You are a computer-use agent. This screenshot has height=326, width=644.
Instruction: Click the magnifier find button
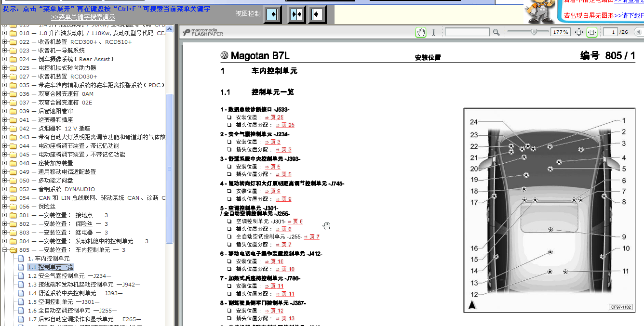coord(496,32)
